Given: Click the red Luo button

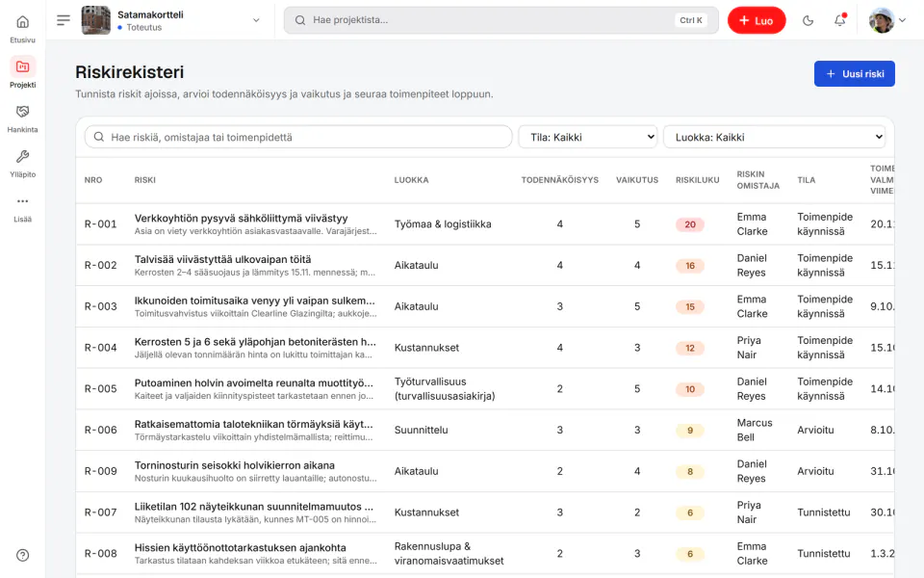Looking at the screenshot, I should tap(757, 20).
